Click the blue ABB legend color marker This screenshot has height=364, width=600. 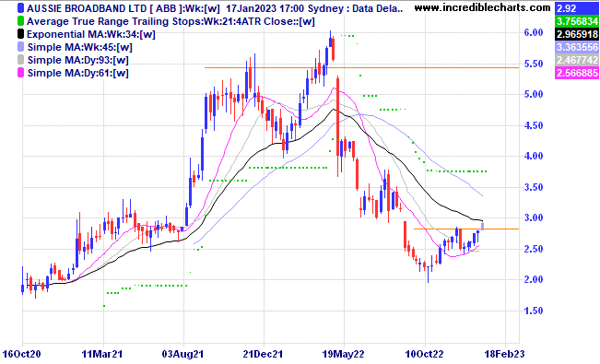pyautogui.click(x=20, y=8)
